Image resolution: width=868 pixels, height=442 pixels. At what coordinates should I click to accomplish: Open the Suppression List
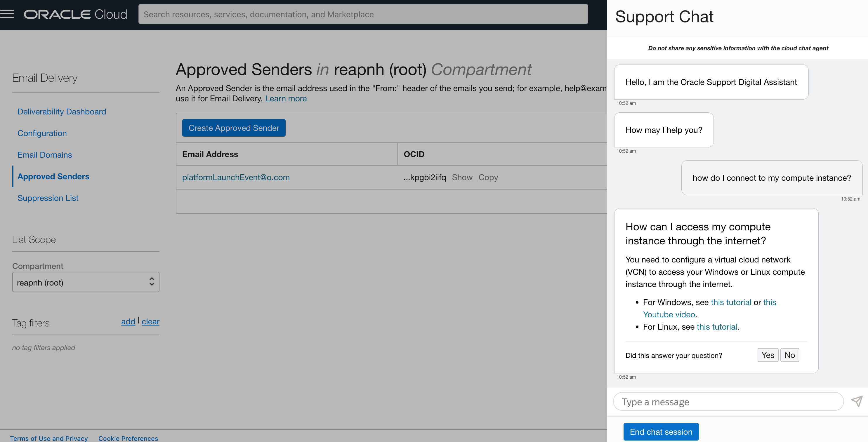coord(48,198)
